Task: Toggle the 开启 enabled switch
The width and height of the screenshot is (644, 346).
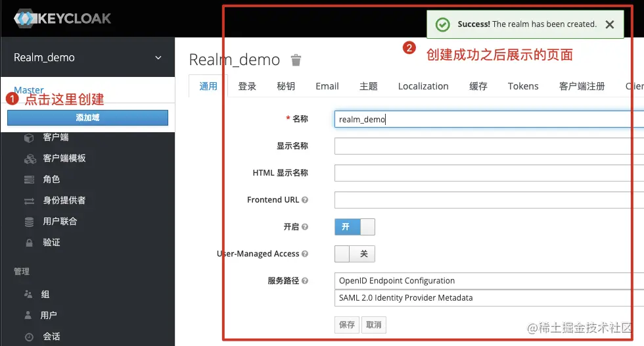Action: 355,227
